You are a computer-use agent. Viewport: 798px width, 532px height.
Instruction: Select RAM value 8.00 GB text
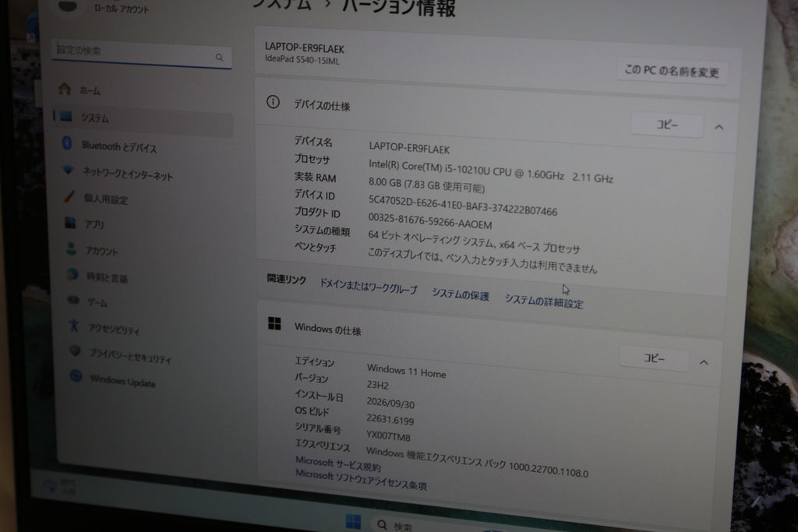(x=426, y=185)
